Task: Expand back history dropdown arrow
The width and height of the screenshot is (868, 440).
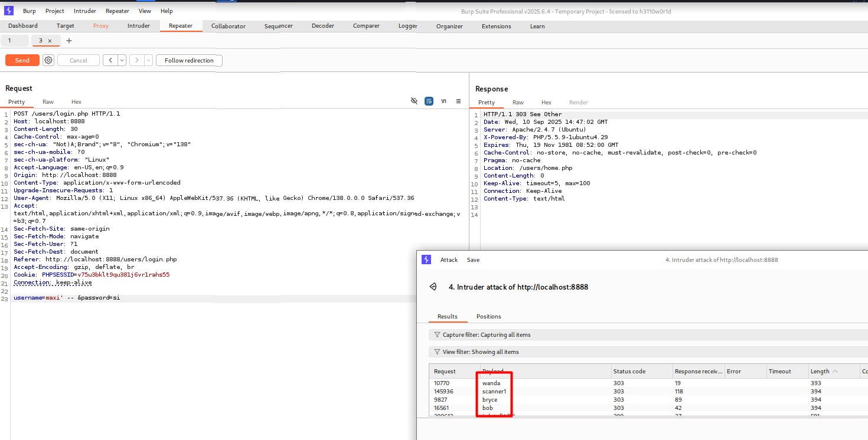Action: tap(122, 60)
